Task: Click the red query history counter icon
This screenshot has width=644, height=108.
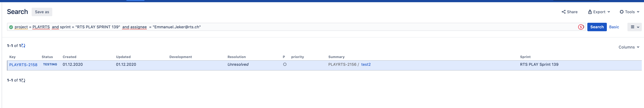Action: pos(581,27)
